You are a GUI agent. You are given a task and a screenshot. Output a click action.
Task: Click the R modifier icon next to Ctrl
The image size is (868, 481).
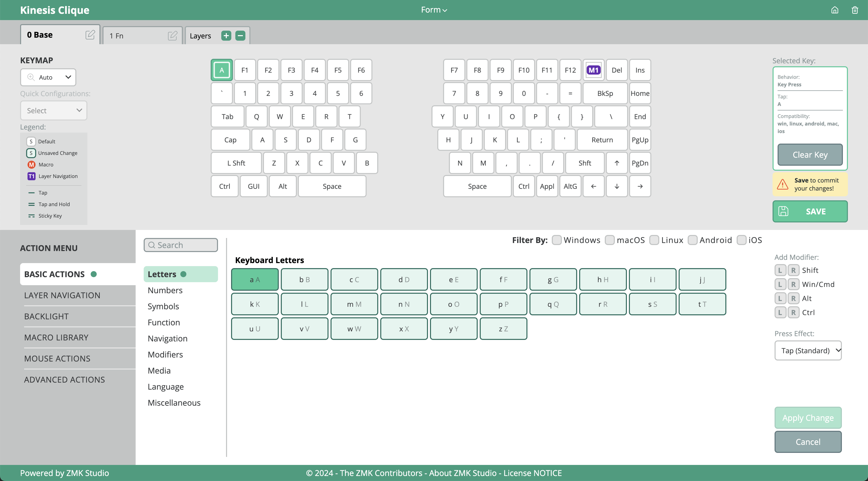[x=794, y=312]
